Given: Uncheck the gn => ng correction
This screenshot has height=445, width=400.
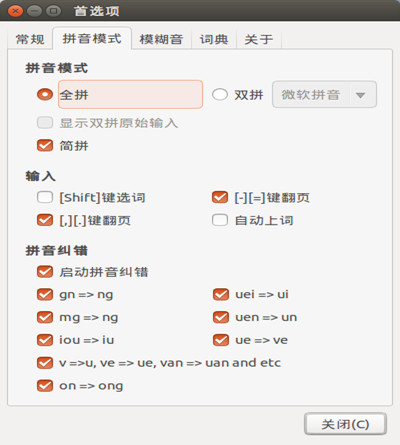Looking at the screenshot, I should (x=45, y=294).
